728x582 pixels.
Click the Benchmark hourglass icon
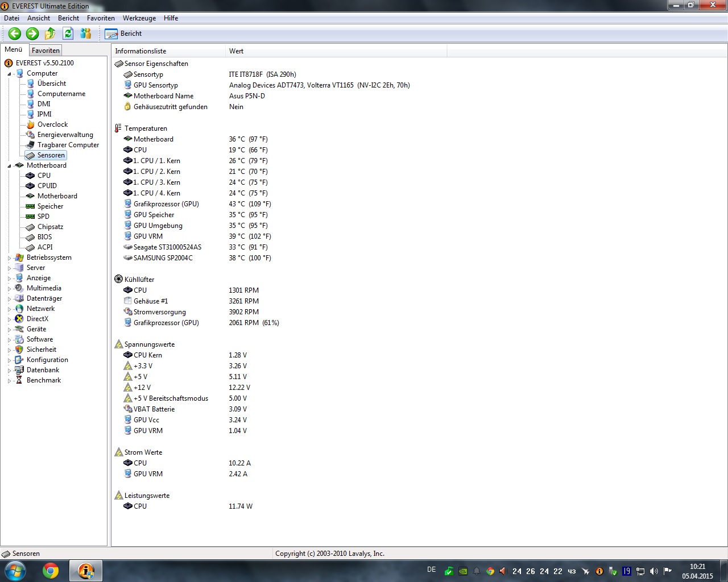coord(19,380)
